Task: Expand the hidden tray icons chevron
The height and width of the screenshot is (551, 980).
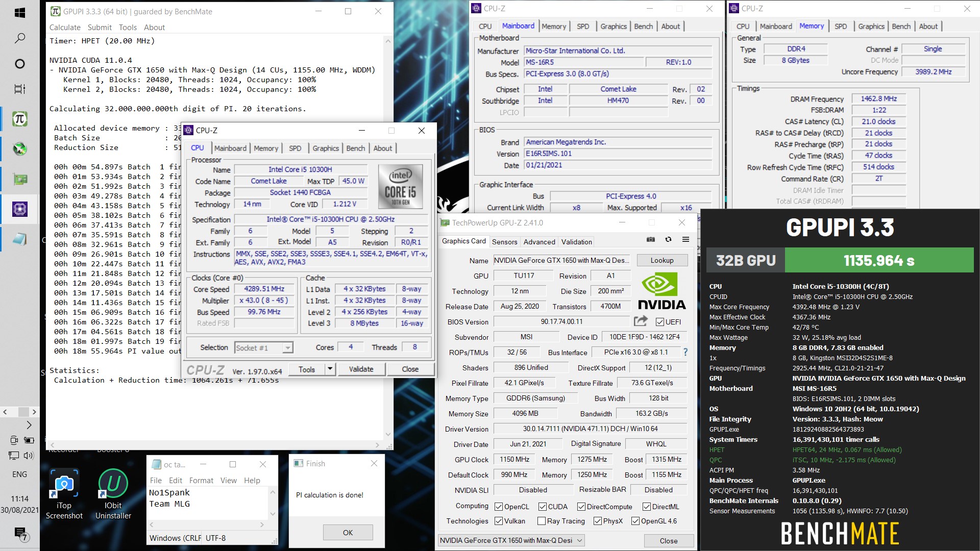Action: [x=29, y=425]
